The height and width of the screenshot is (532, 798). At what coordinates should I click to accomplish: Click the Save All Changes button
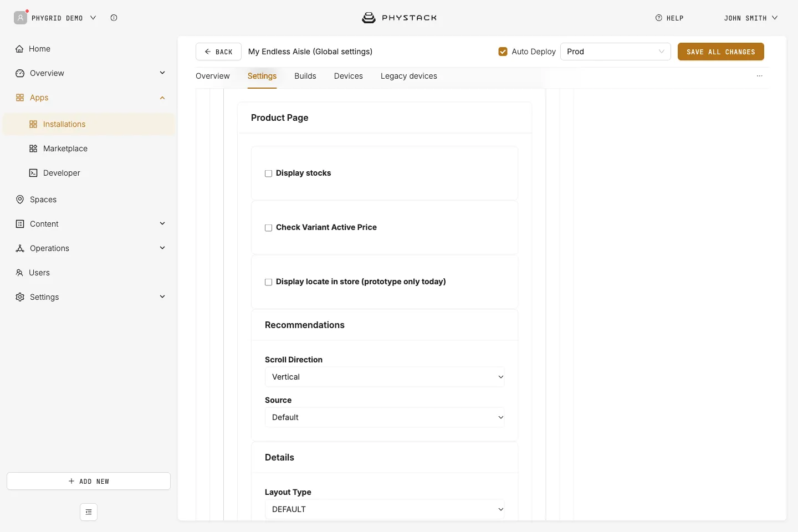tap(721, 52)
